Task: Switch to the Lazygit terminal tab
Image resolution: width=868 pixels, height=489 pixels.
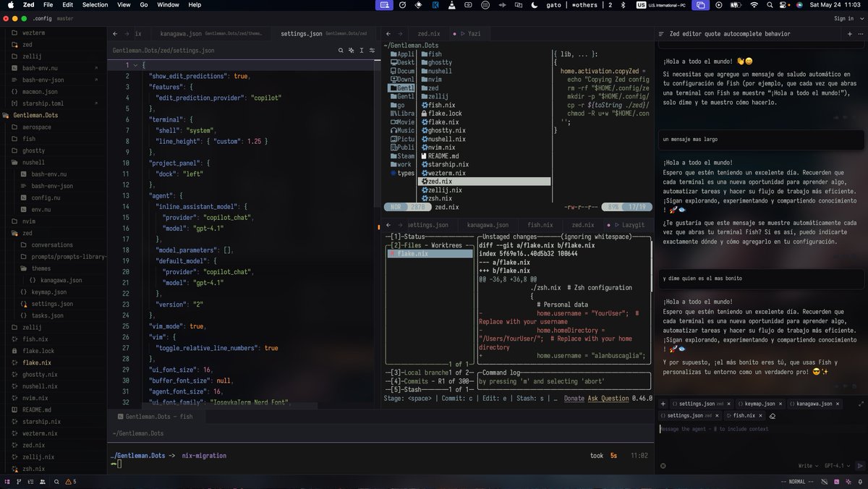Action: [627, 225]
